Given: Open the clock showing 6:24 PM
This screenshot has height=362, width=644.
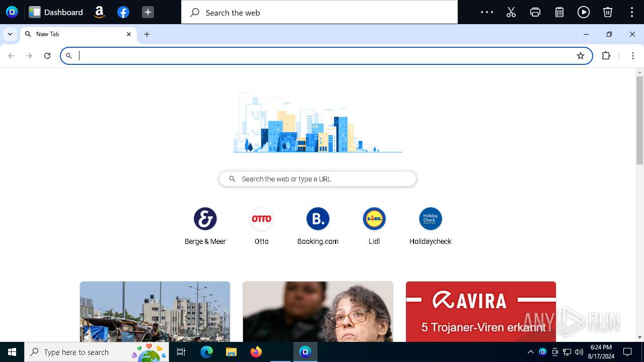Looking at the screenshot, I should click(x=601, y=352).
